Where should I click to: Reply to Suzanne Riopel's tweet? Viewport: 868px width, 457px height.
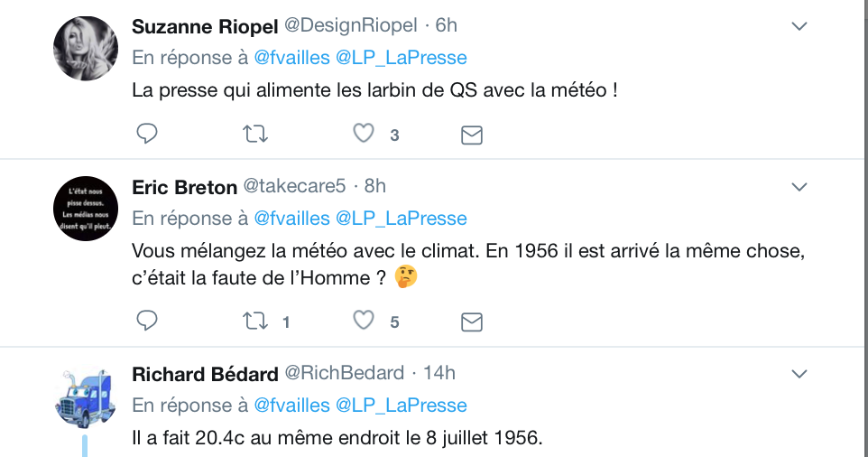147,134
